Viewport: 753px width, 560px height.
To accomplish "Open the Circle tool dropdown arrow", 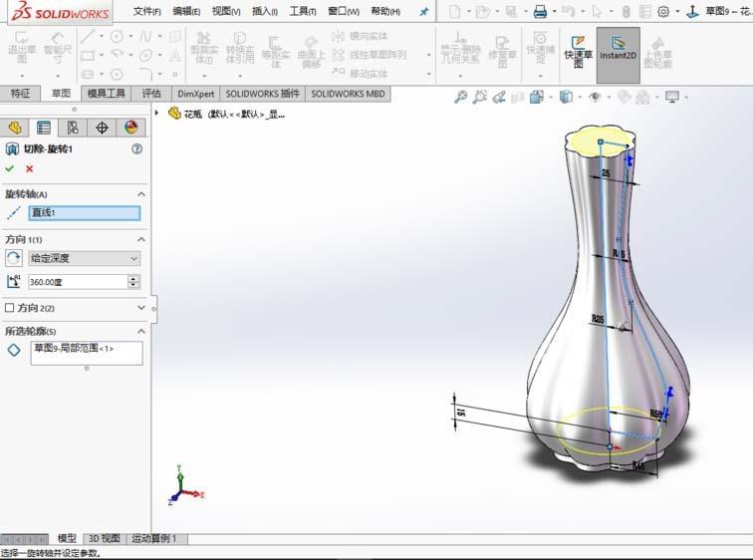I will coord(130,36).
